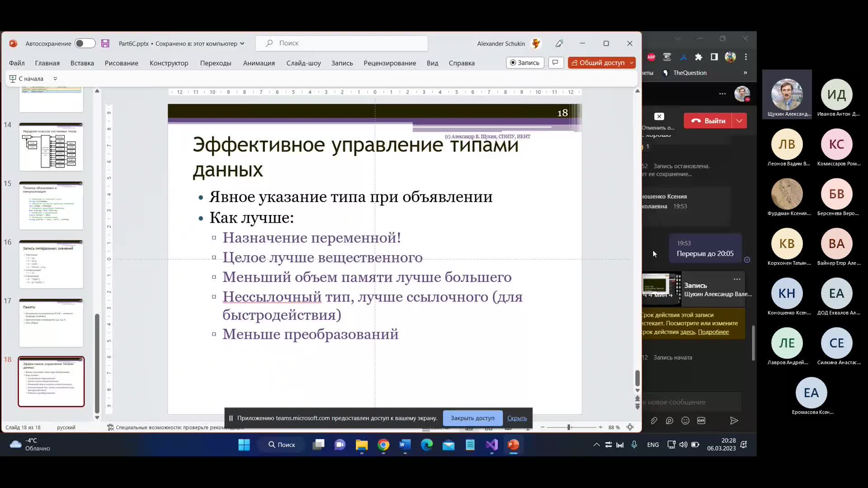Click the zoom out minus button
Screen dimensions: 868x488
coord(542,427)
